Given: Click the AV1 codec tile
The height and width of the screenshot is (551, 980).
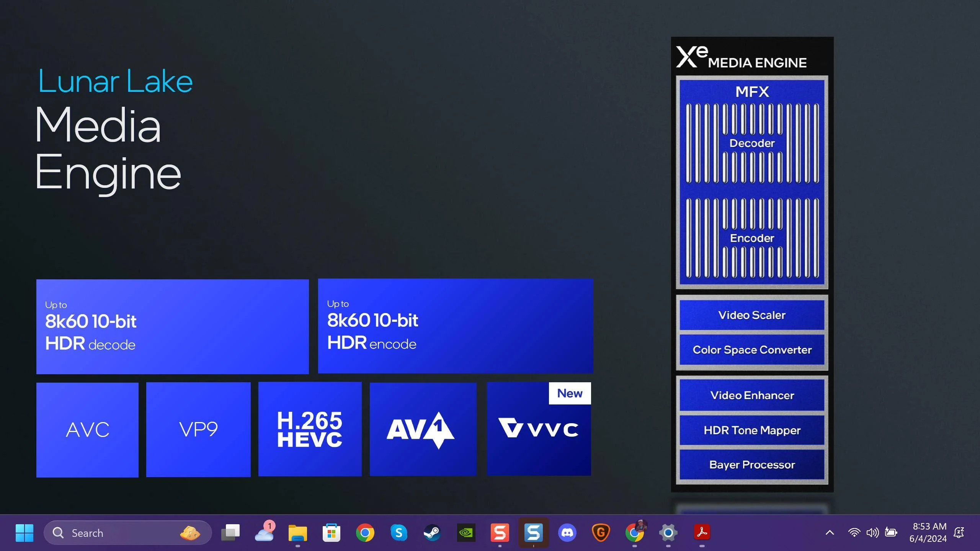Looking at the screenshot, I should (423, 429).
